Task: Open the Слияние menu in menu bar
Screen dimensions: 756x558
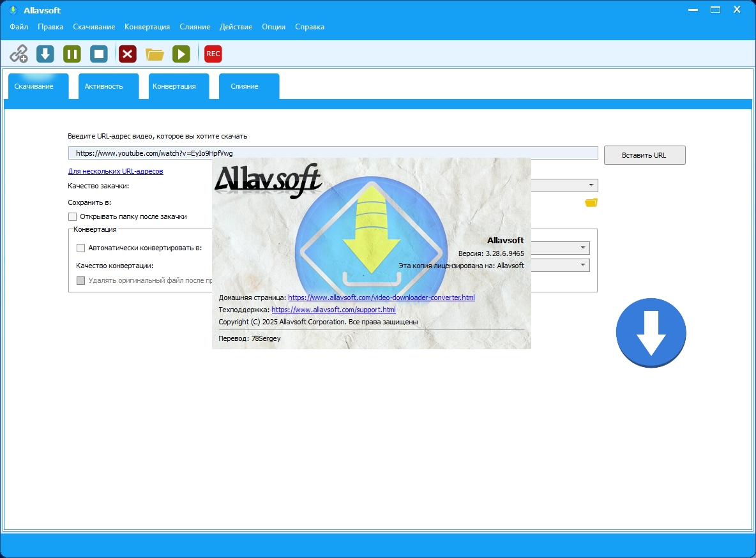Action: click(195, 27)
